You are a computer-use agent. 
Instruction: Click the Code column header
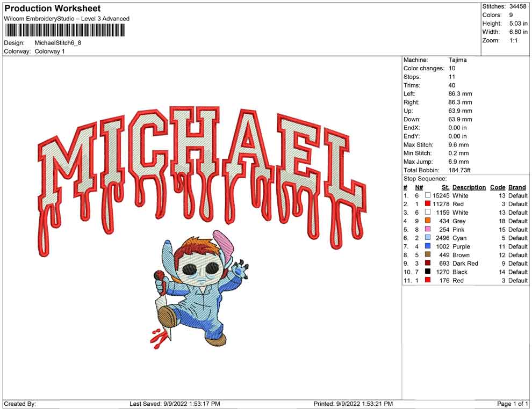click(498, 187)
